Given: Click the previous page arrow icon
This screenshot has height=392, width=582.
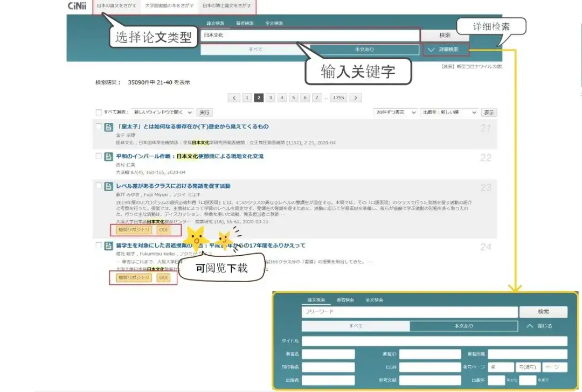Looking at the screenshot, I should (233, 97).
